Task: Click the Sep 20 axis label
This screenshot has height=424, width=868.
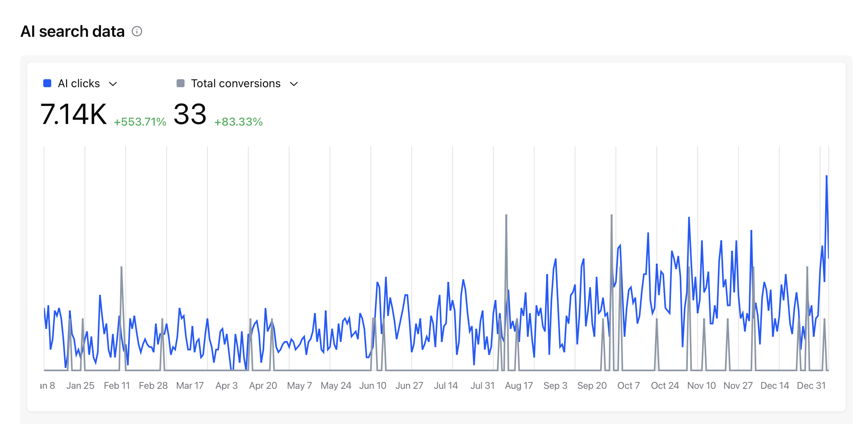Action: point(592,386)
